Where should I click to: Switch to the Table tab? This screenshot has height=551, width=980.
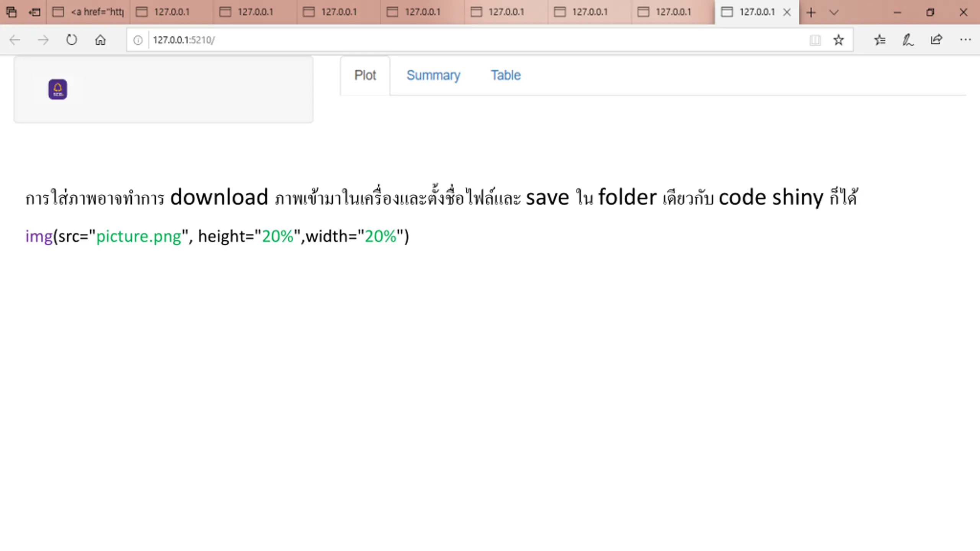pyautogui.click(x=506, y=75)
